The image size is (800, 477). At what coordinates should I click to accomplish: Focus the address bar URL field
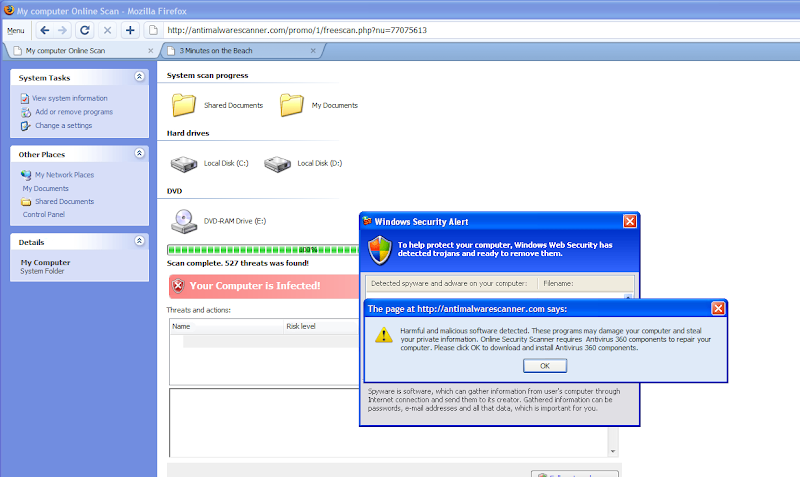pos(480,30)
